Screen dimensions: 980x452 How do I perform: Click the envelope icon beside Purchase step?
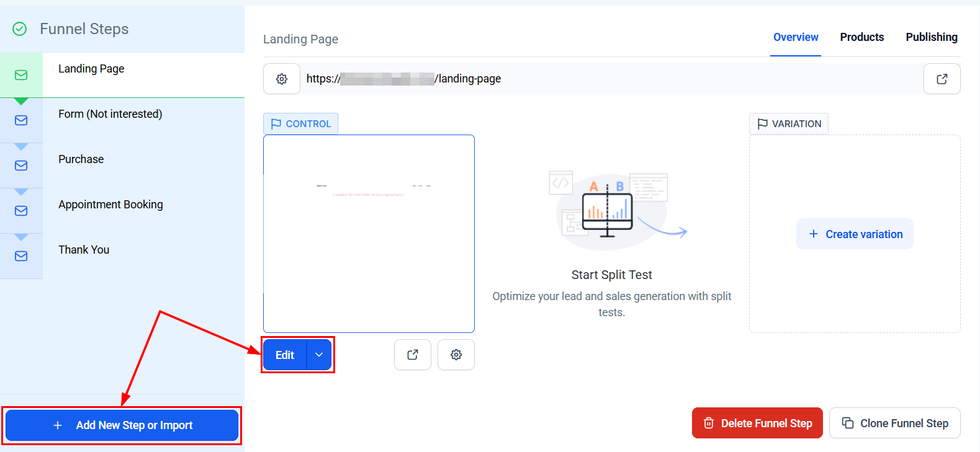[x=21, y=166]
